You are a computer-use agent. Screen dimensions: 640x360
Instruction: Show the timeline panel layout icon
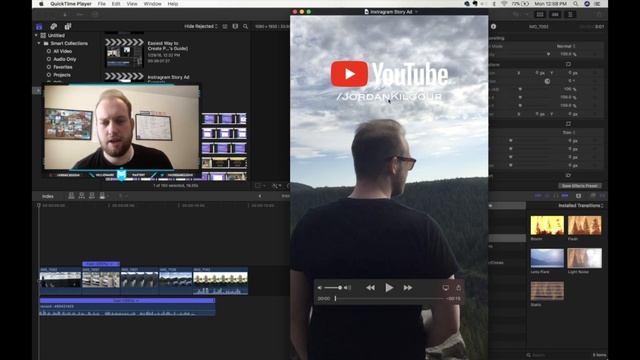click(555, 14)
